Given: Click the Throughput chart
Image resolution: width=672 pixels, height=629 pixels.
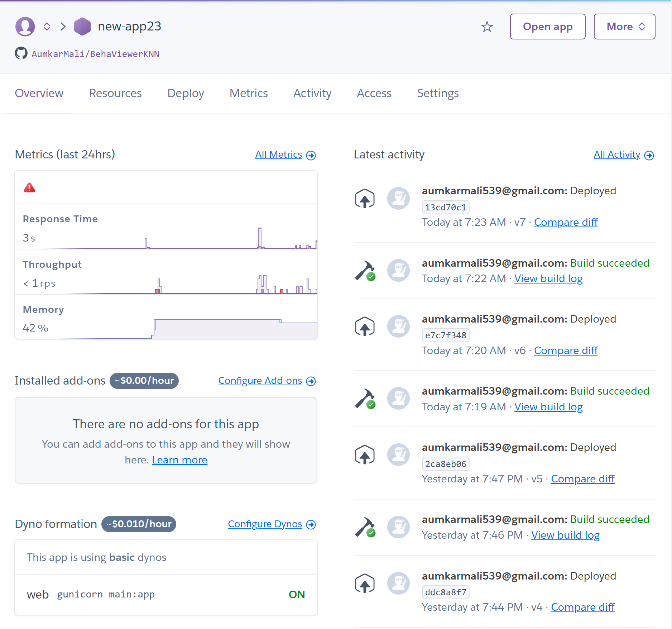Looking at the screenshot, I should coord(166,272).
